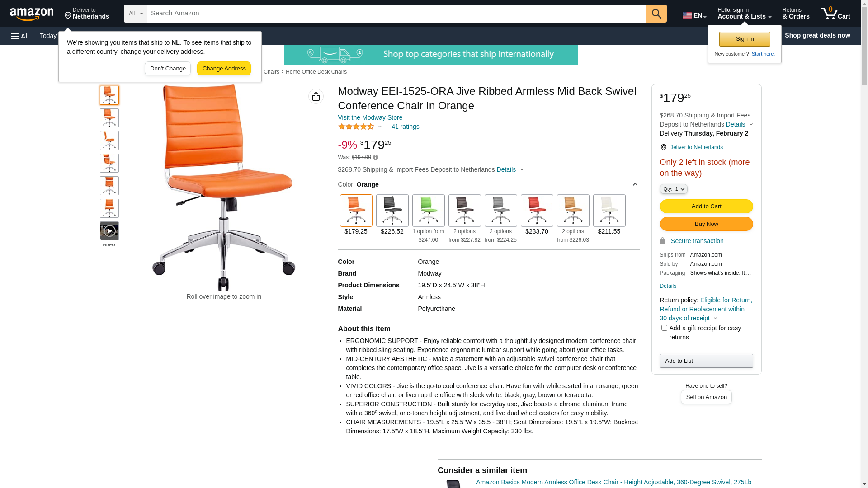Select the green chair color swatch

point(428,211)
